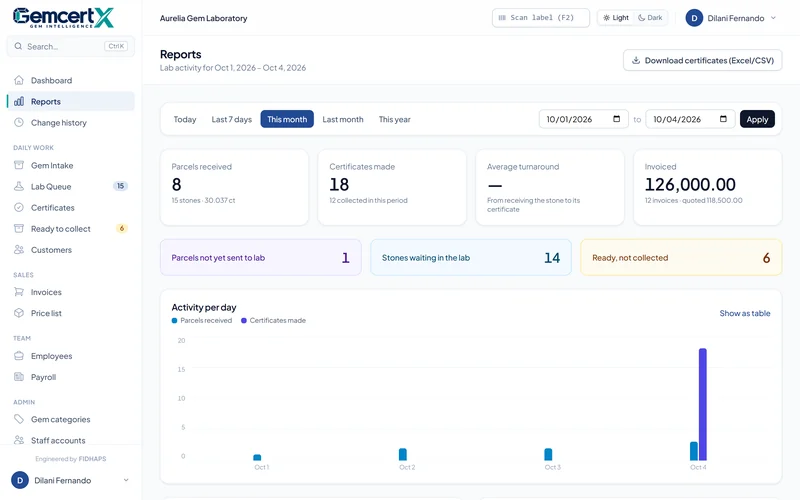The height and width of the screenshot is (500, 800).
Task: Switch to Dark theme
Action: (650, 18)
